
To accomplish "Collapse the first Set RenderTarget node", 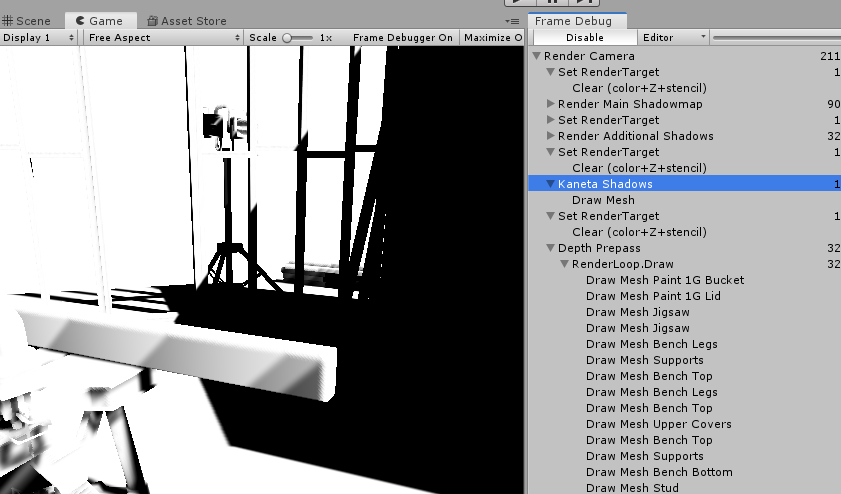I will click(550, 72).
